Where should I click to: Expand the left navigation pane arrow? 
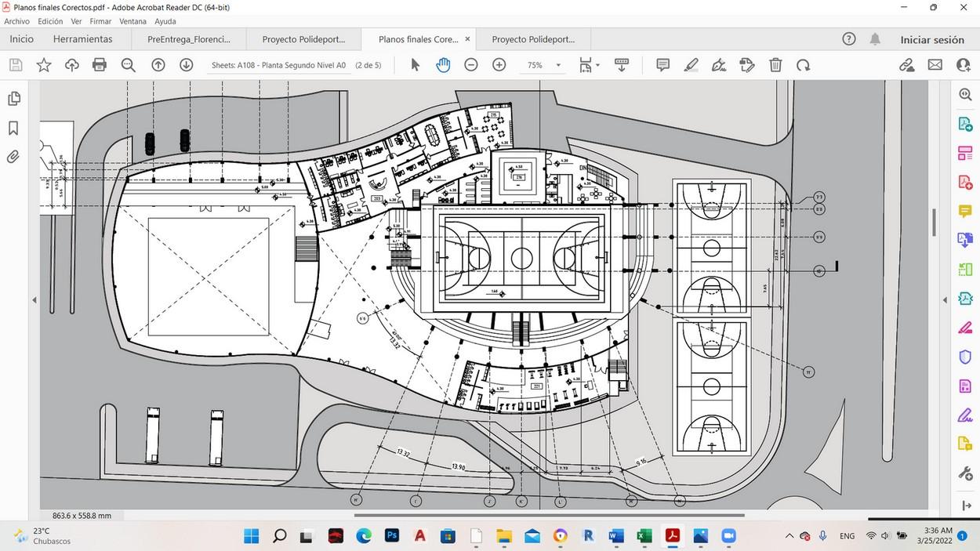pos(34,300)
